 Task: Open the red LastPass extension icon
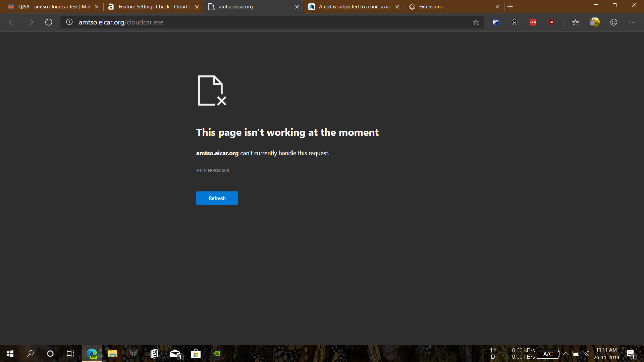(533, 22)
